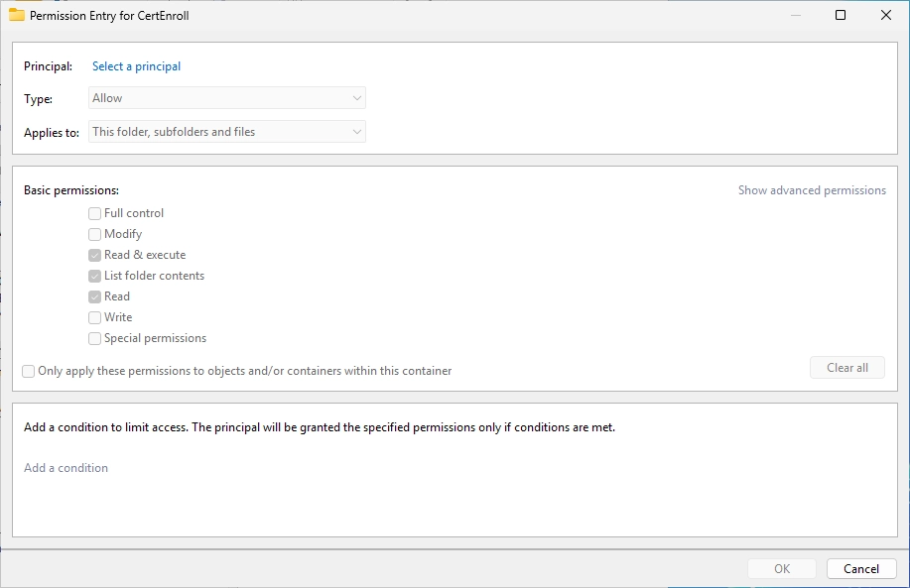Toggle the Special permissions checkbox

coord(94,339)
